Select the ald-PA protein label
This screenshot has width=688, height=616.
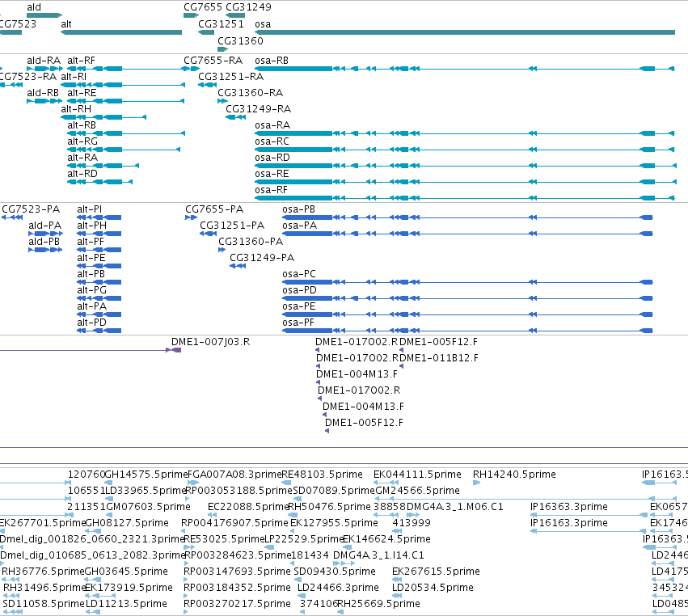tap(44, 226)
